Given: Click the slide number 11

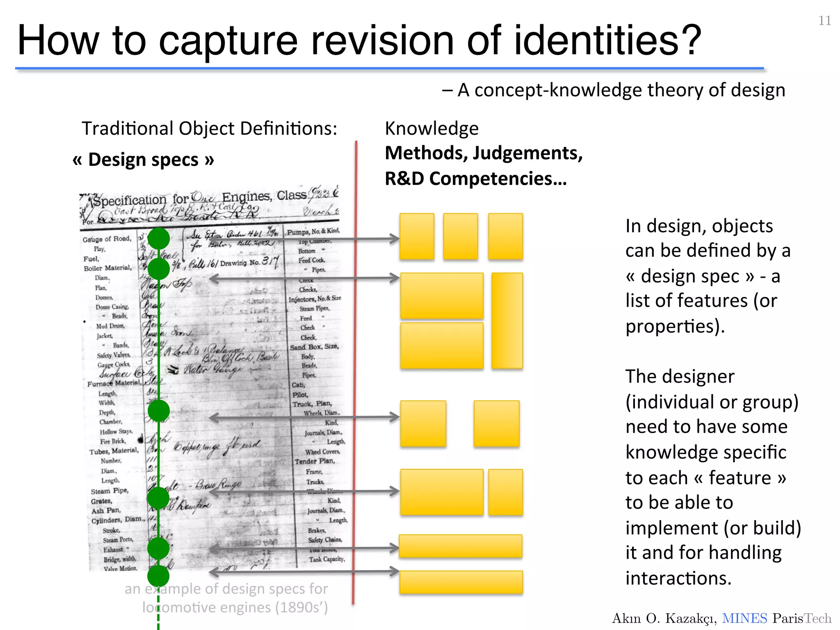Looking at the screenshot, I should (x=825, y=21).
